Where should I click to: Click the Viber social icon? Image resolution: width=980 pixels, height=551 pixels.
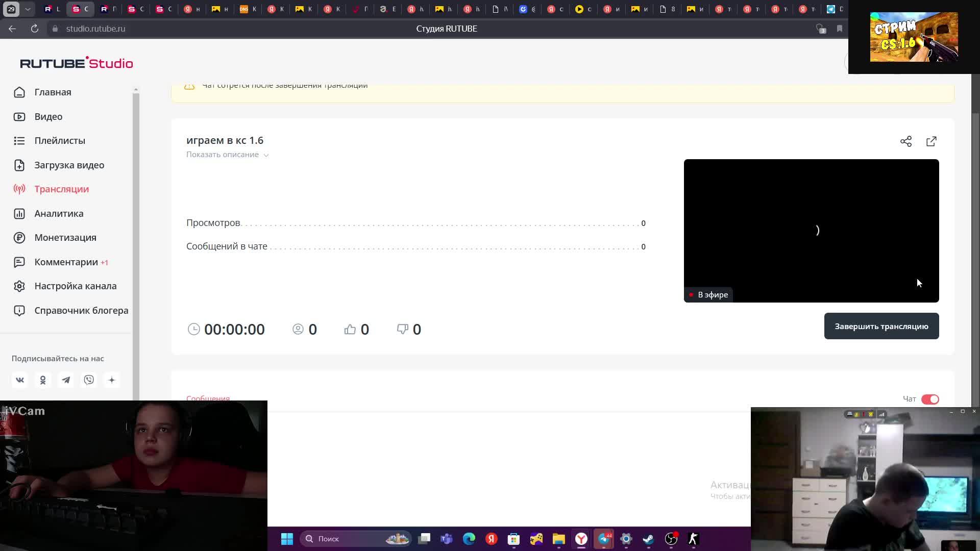tap(89, 380)
